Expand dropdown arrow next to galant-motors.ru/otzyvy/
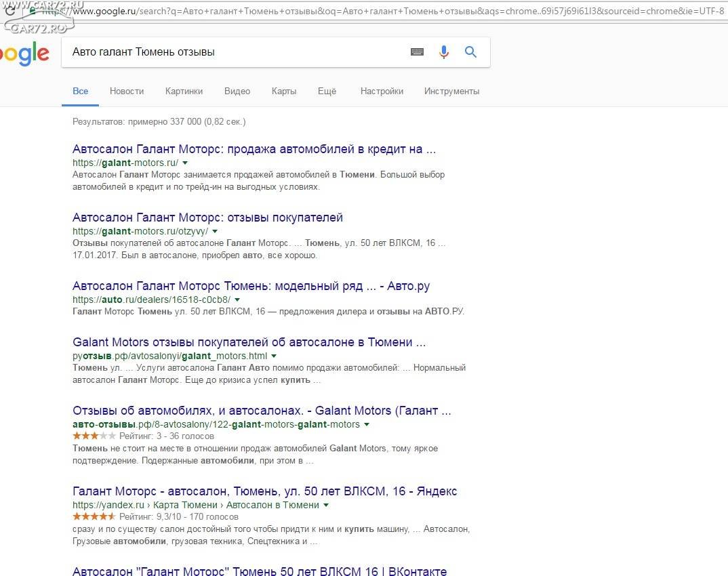The width and height of the screenshot is (728, 576). [215, 231]
